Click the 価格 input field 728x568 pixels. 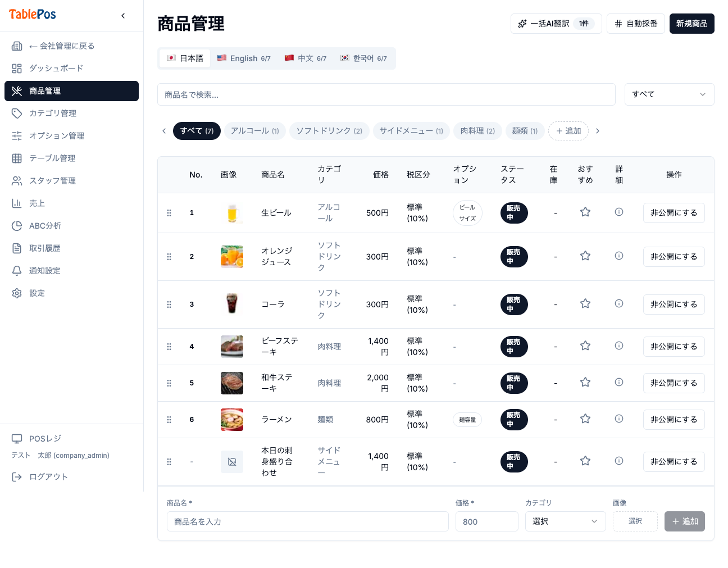click(487, 521)
